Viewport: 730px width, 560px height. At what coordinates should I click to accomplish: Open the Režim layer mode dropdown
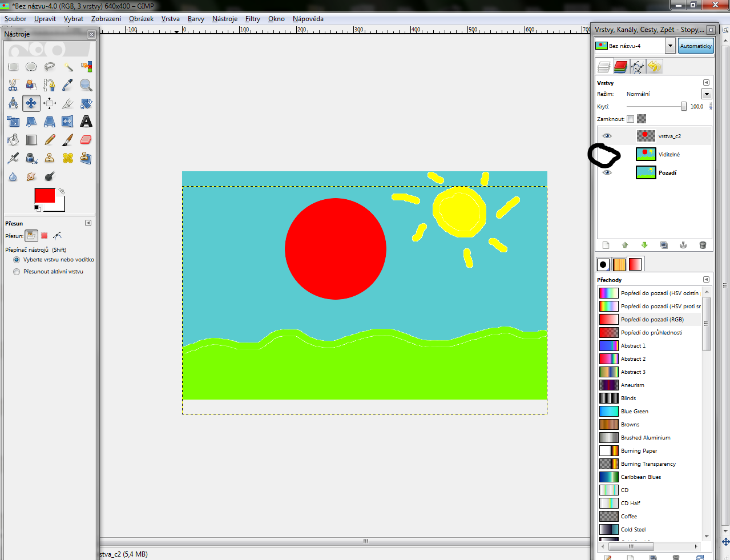pos(707,94)
